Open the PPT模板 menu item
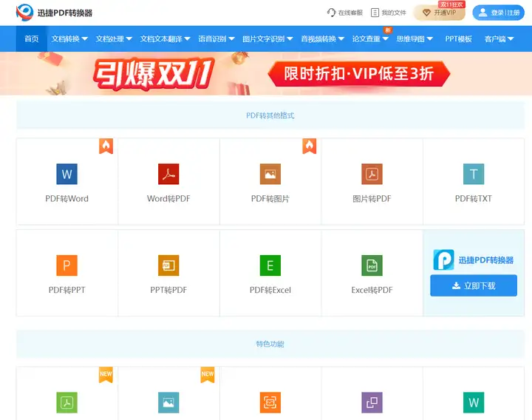532x420 pixels. coord(458,38)
